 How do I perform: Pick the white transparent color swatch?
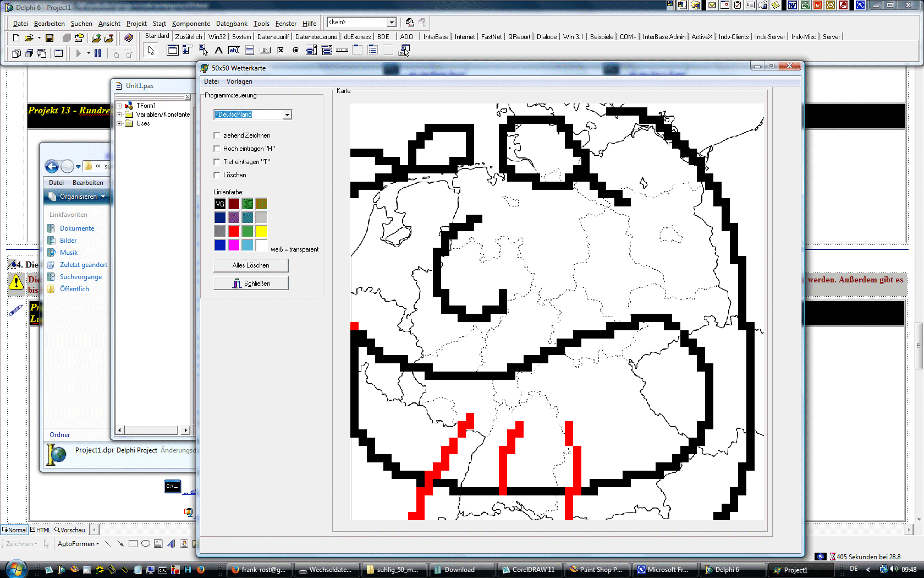coord(261,245)
